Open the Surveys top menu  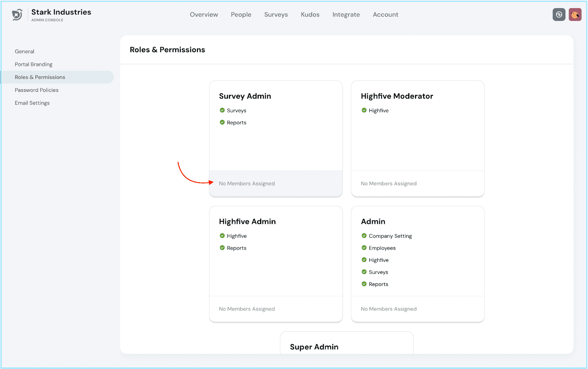pyautogui.click(x=276, y=15)
